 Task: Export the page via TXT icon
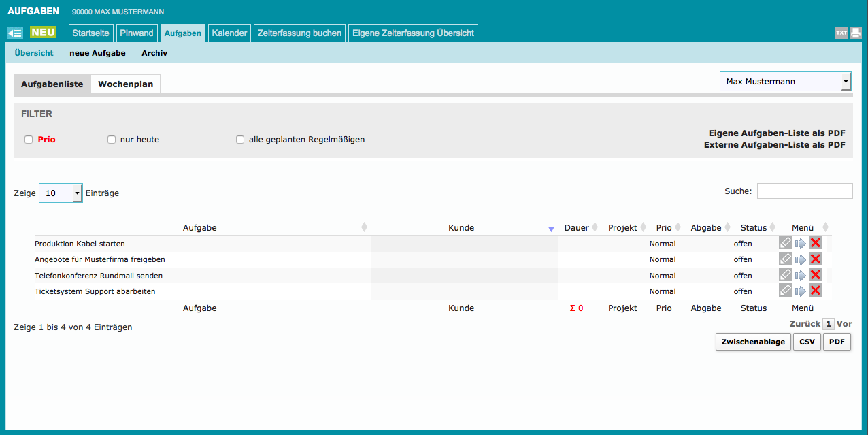(x=841, y=33)
